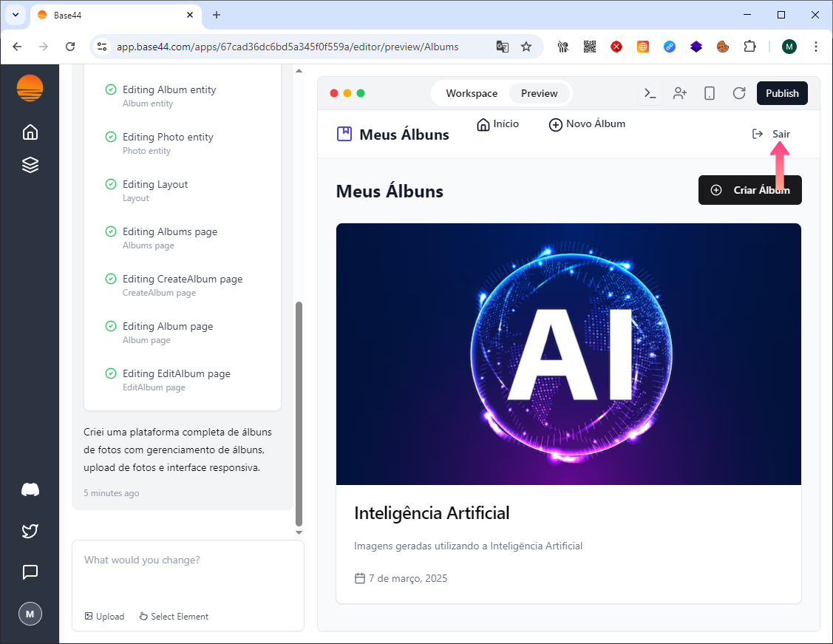Go back in browser
This screenshot has width=833, height=644.
tap(17, 47)
